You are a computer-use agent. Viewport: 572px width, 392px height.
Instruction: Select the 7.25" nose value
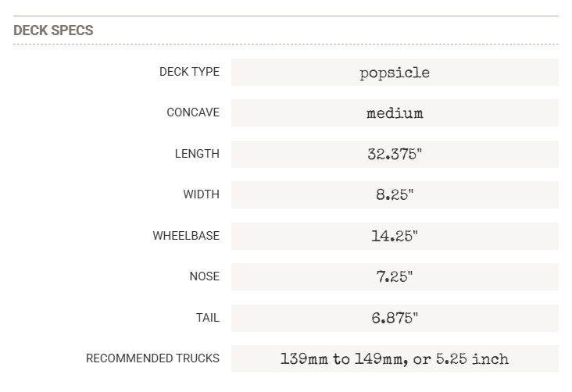[x=395, y=276]
